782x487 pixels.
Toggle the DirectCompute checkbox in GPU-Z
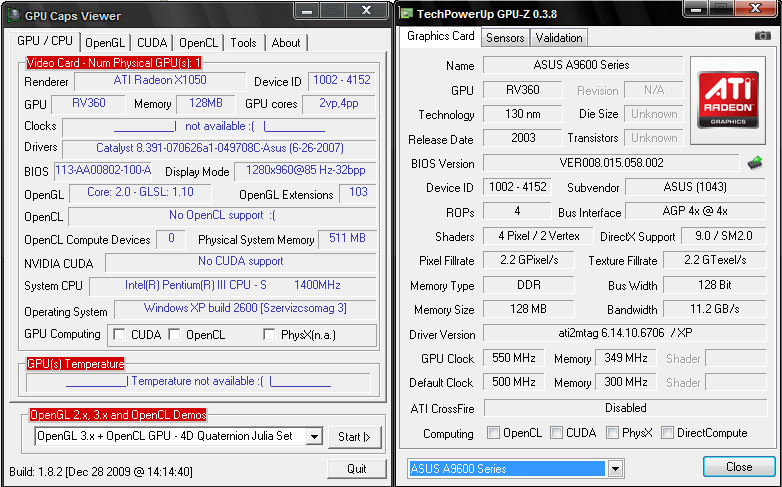point(667,433)
